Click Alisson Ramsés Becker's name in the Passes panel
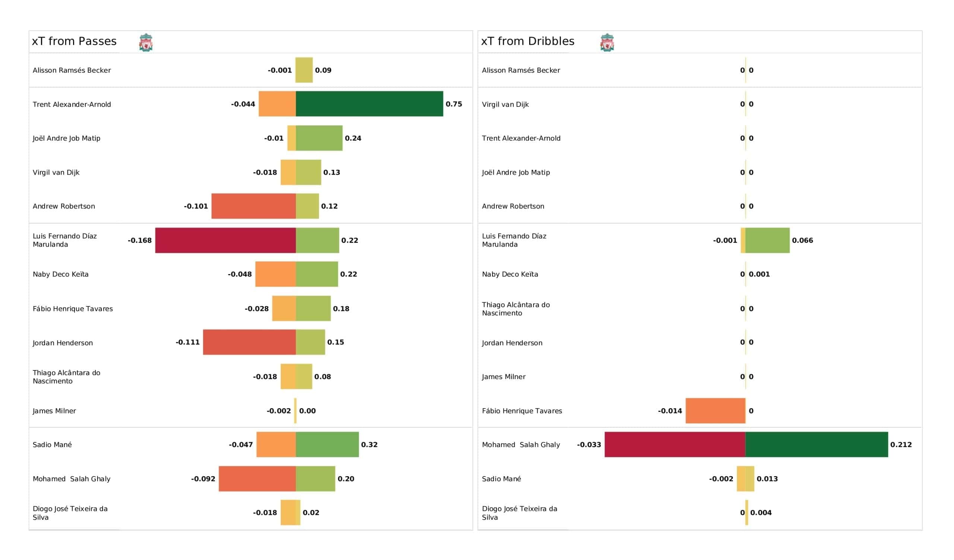Viewport: 954px width, 560px height. coord(72,70)
